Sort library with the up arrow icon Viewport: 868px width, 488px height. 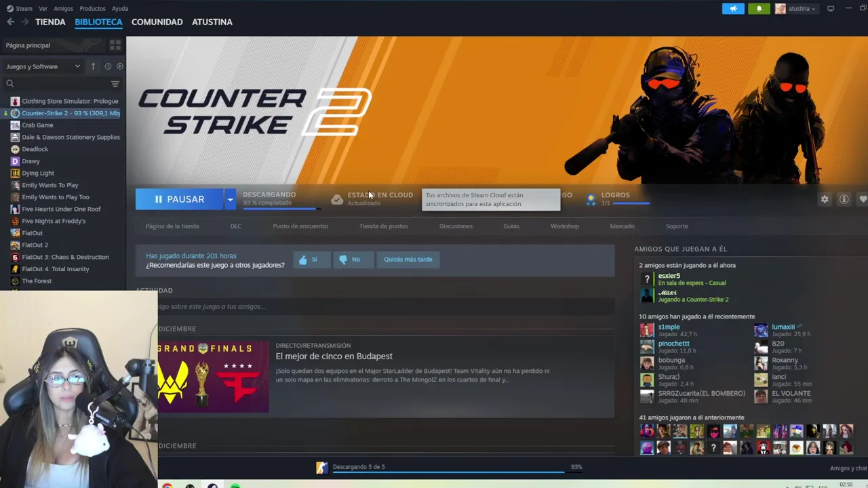coord(93,66)
